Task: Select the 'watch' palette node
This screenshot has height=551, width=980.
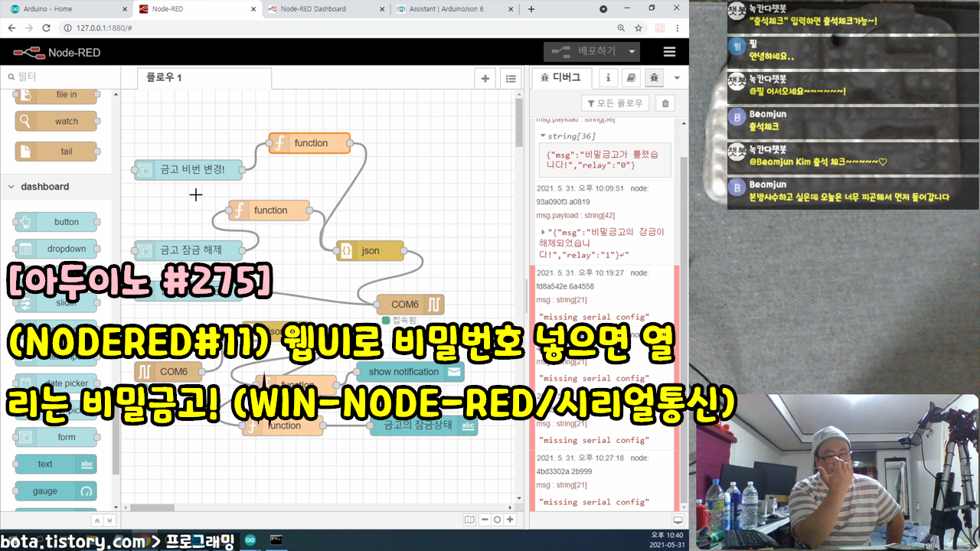Action: [x=57, y=121]
